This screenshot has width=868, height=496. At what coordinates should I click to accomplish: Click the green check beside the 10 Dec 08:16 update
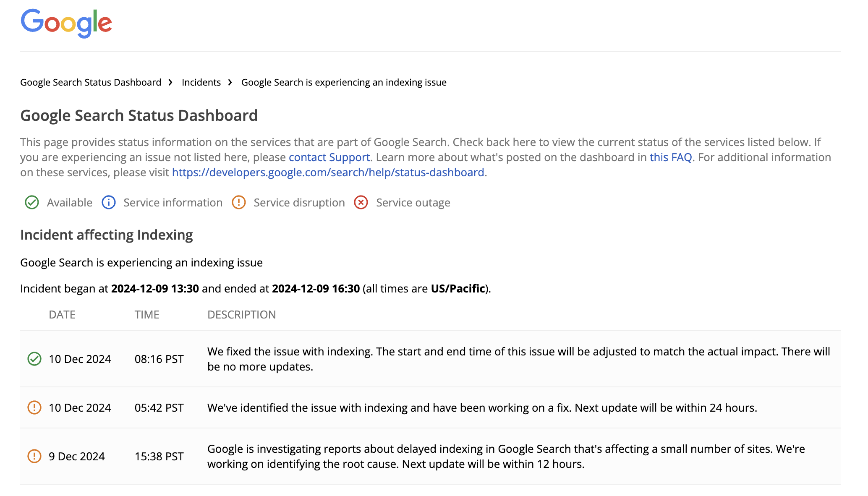[34, 359]
